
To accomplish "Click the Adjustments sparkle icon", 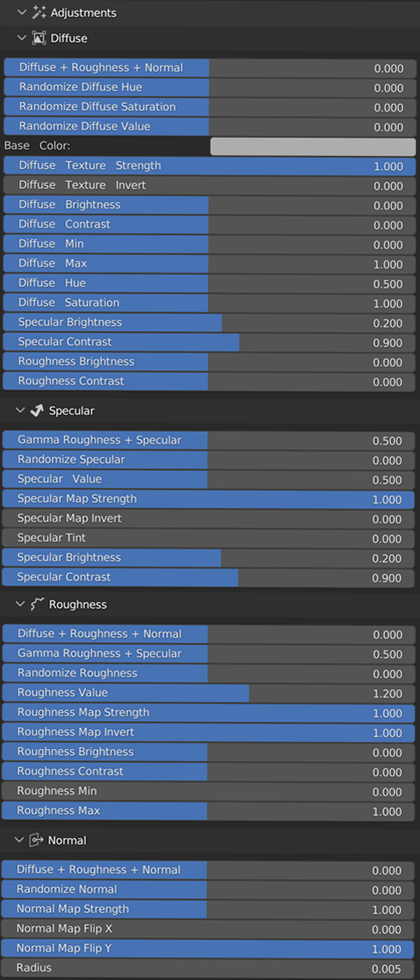I will click(38, 12).
